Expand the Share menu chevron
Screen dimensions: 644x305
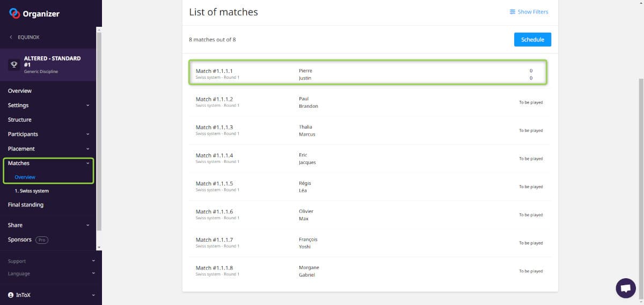coord(88,226)
